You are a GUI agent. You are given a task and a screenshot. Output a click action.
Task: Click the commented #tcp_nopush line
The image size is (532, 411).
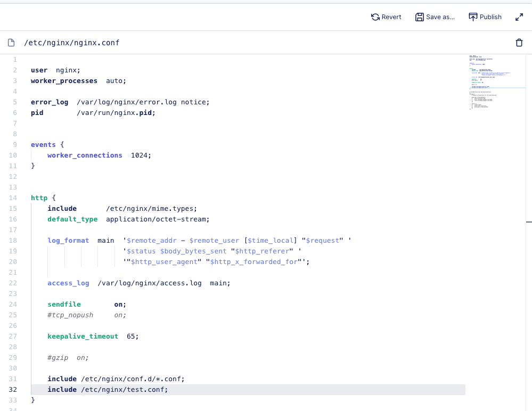(87, 315)
